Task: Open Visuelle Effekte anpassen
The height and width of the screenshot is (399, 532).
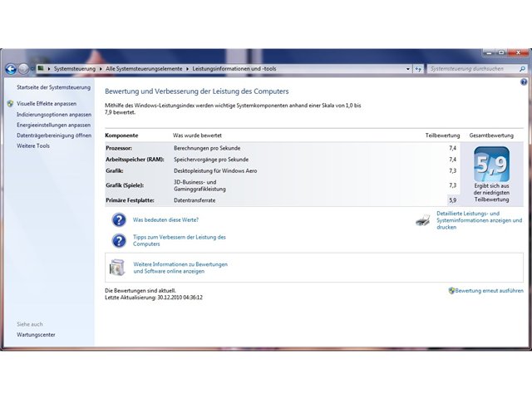Action: point(47,104)
